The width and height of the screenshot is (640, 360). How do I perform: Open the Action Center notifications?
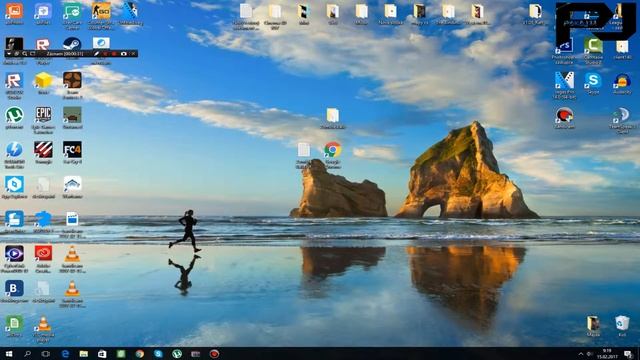(x=628, y=354)
